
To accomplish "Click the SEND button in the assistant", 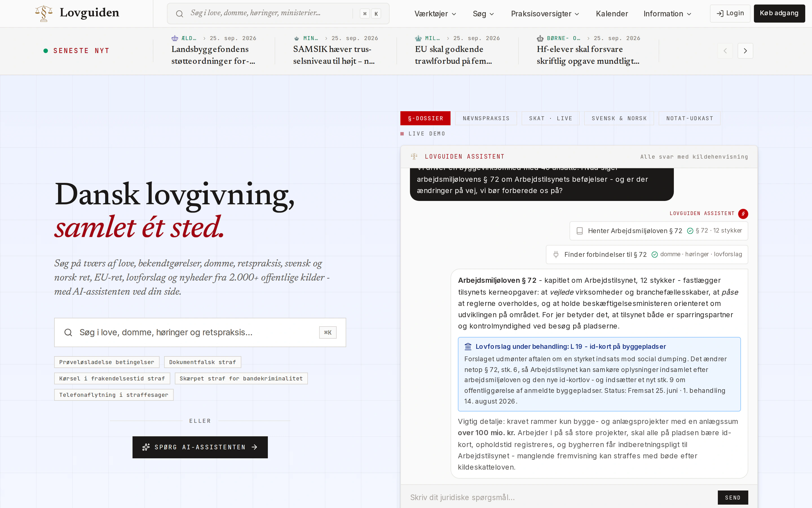I will (x=732, y=498).
